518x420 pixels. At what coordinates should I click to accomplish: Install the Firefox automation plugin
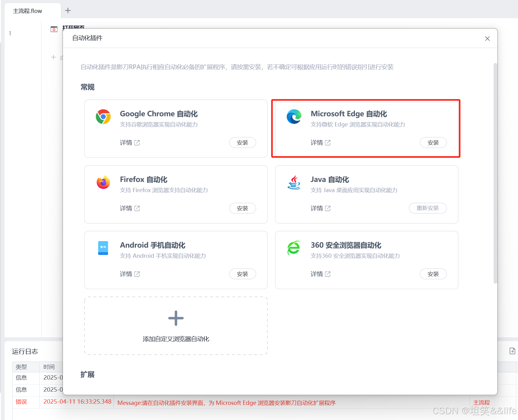(243, 208)
